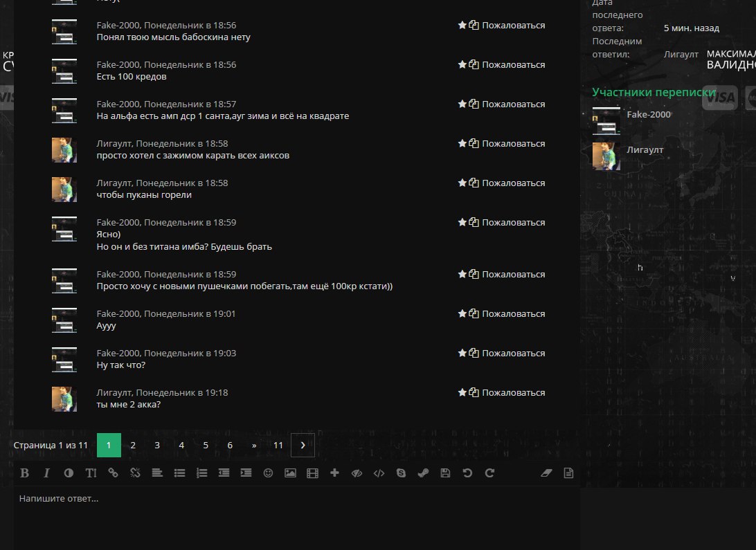Viewport: 756px width, 550px height.
Task: Click the Skype icon in editor toolbar
Action: point(401,473)
